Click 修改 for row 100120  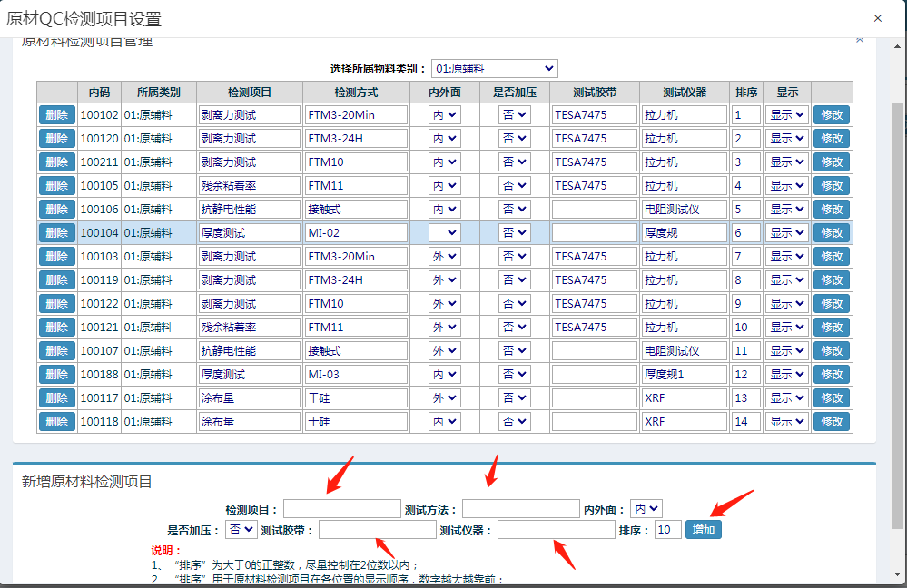tap(831, 139)
